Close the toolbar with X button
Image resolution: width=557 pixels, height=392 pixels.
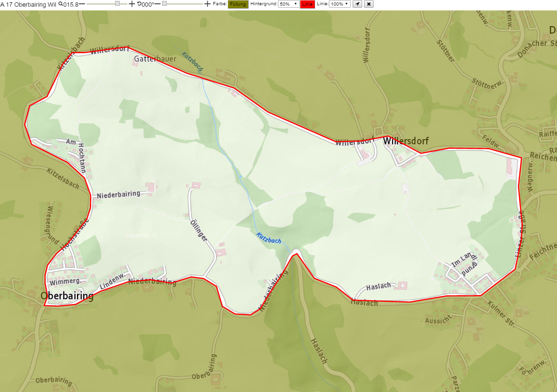[369, 4]
